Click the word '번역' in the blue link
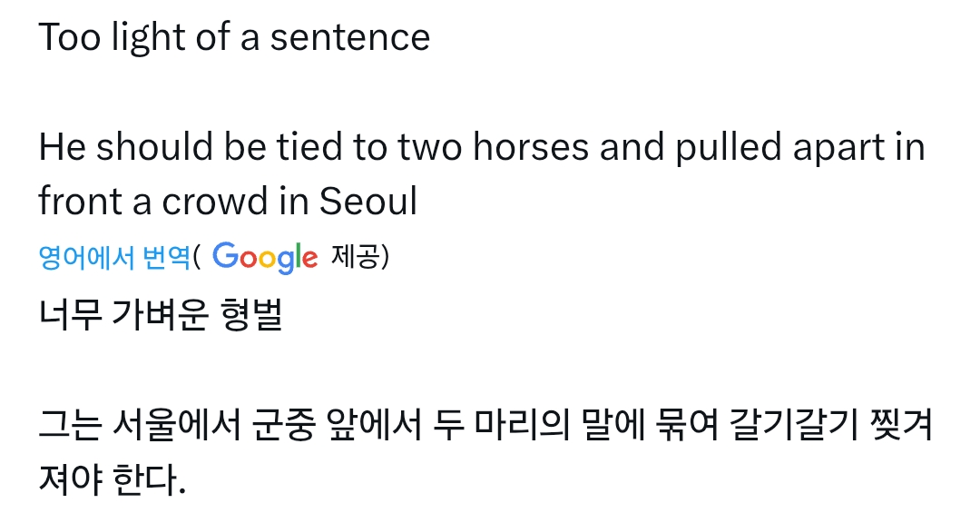Screen dimensions: 980x523 pos(166,256)
